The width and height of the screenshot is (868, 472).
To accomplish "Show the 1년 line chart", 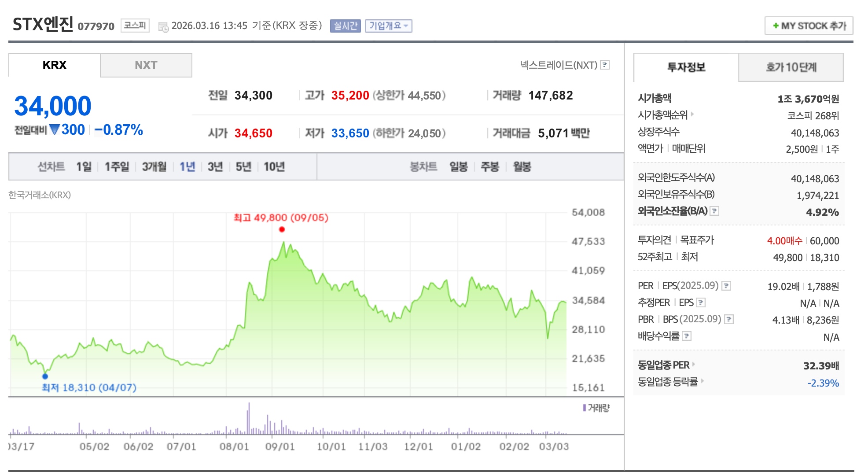I will [187, 166].
